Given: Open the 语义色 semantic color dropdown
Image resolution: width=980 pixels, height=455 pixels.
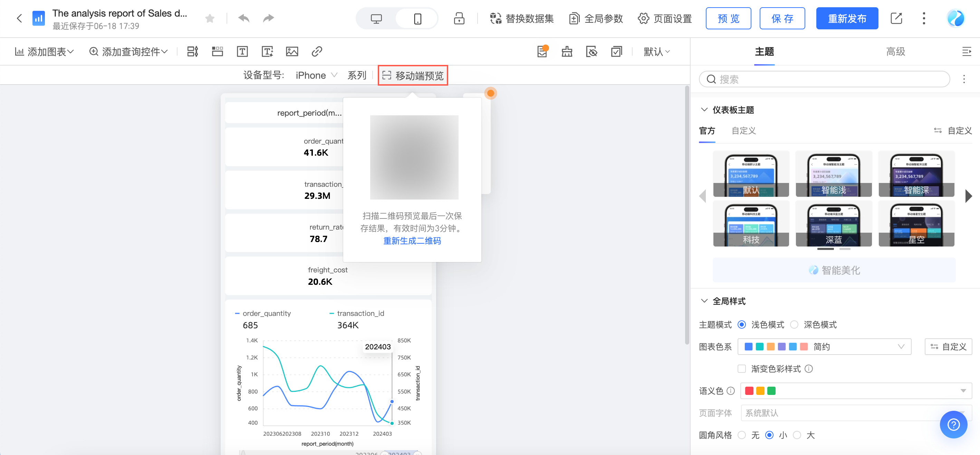Looking at the screenshot, I should click(x=856, y=391).
